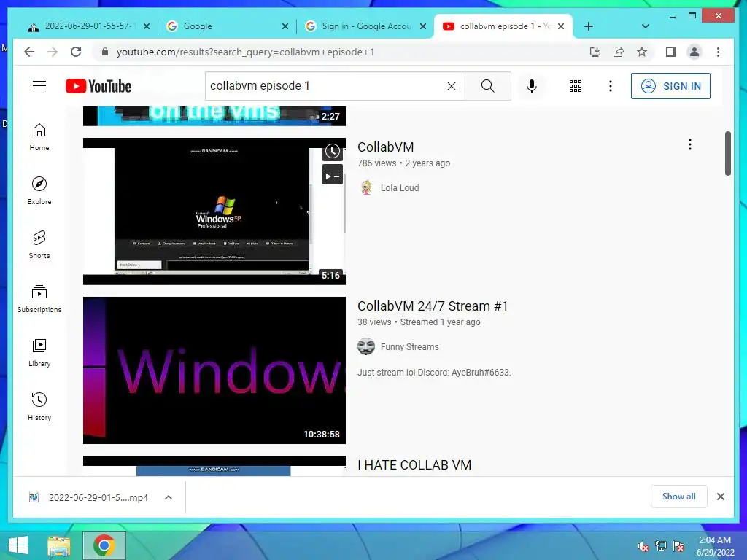Open YouTube apps grid icon
The height and width of the screenshot is (560, 747).
tap(575, 86)
